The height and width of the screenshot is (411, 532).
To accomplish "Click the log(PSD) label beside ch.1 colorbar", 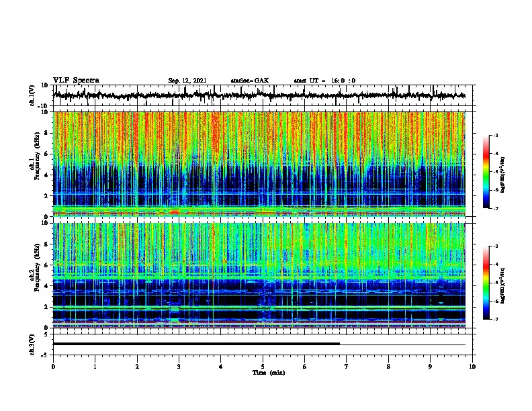I will point(503,175).
